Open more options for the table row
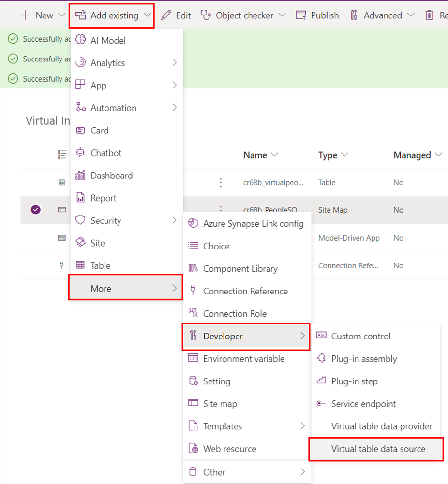The width and height of the screenshot is (448, 484). click(221, 183)
